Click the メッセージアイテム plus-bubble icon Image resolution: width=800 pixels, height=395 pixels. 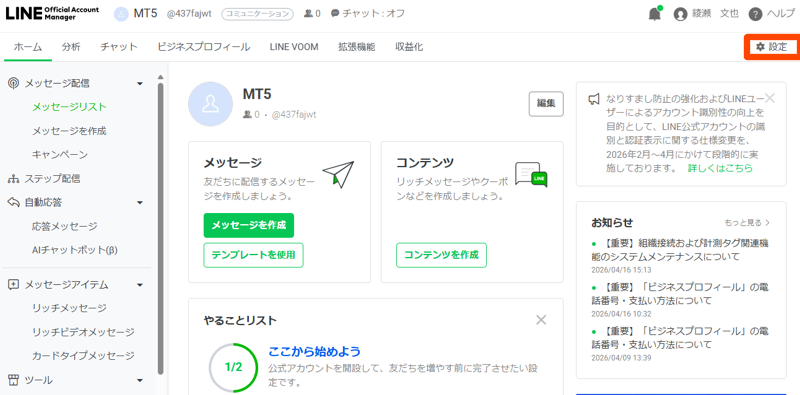[13, 285]
